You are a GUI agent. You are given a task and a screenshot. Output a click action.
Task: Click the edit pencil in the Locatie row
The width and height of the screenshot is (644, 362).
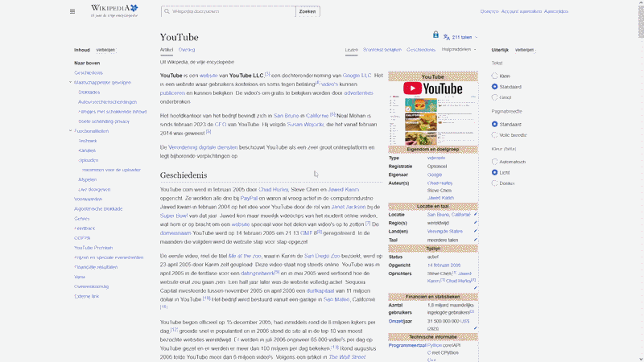point(475,214)
